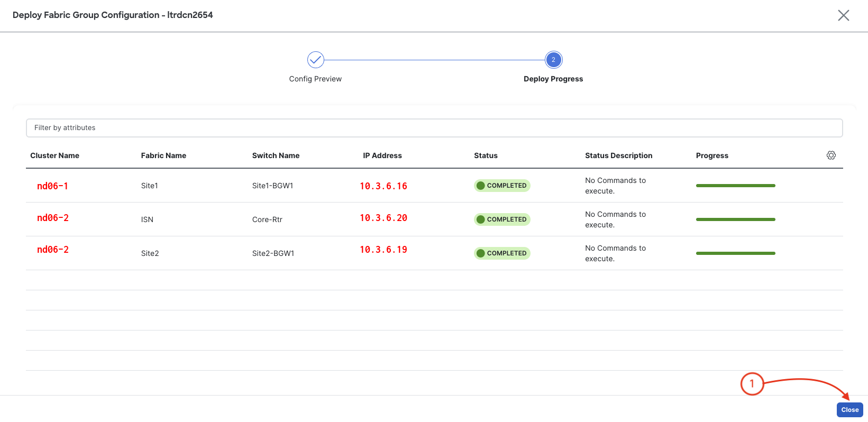The height and width of the screenshot is (422, 868).
Task: Close the dialog with X icon
Action: point(843,15)
